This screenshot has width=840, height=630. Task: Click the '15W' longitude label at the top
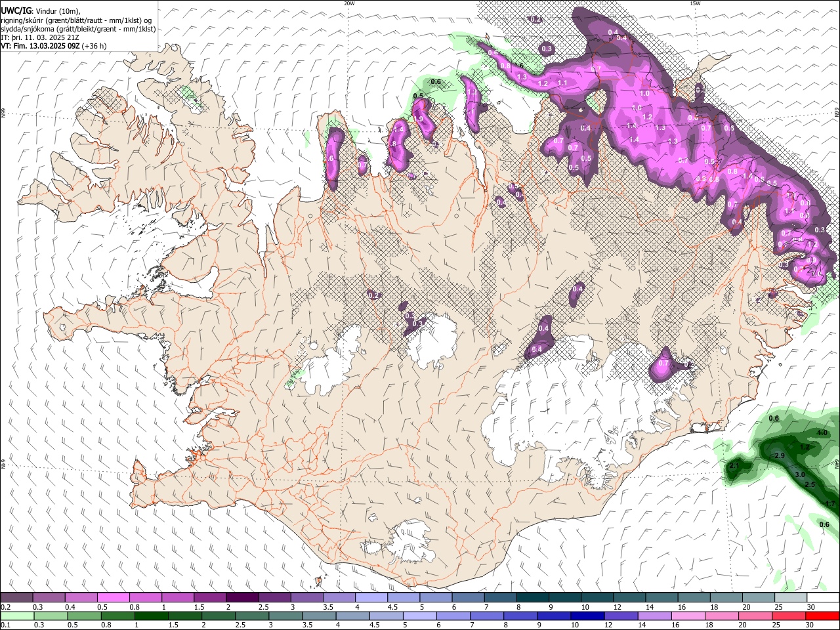click(695, 3)
